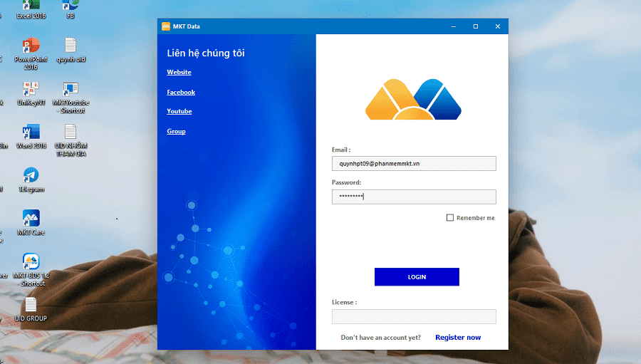Viewport: 641px width, 364px height.
Task: Click the LOGIN button
Action: coord(417,277)
